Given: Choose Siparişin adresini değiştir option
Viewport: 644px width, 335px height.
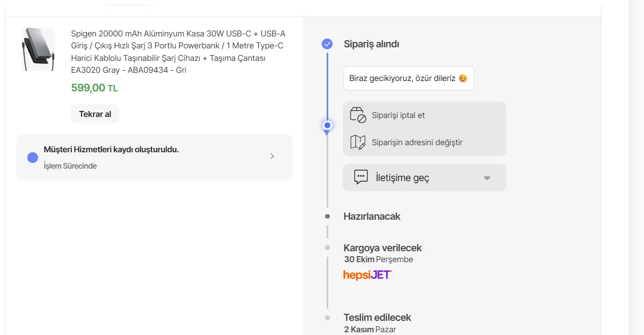Looking at the screenshot, I should coord(417,142).
